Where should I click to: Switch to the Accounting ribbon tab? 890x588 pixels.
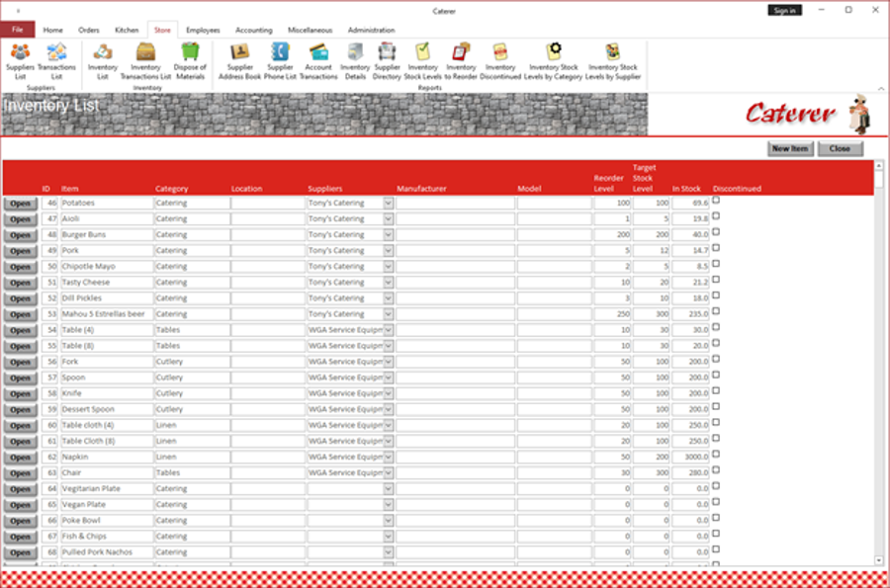coord(254,30)
